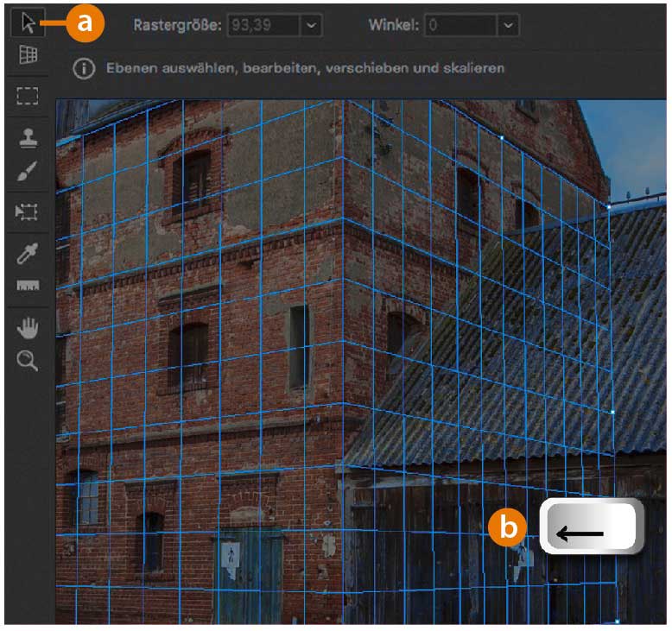This screenshot has height=631, width=672.
Task: Select the Hand tool
Action: [x=28, y=328]
